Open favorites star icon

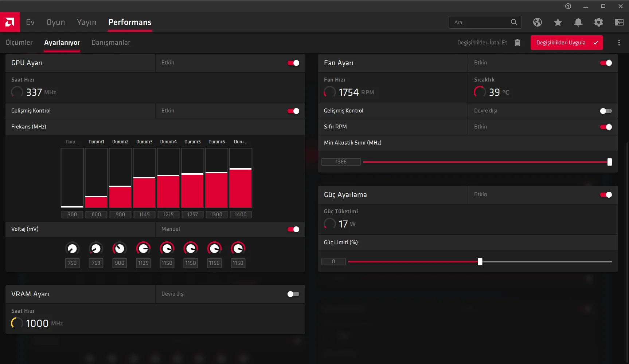pos(558,22)
